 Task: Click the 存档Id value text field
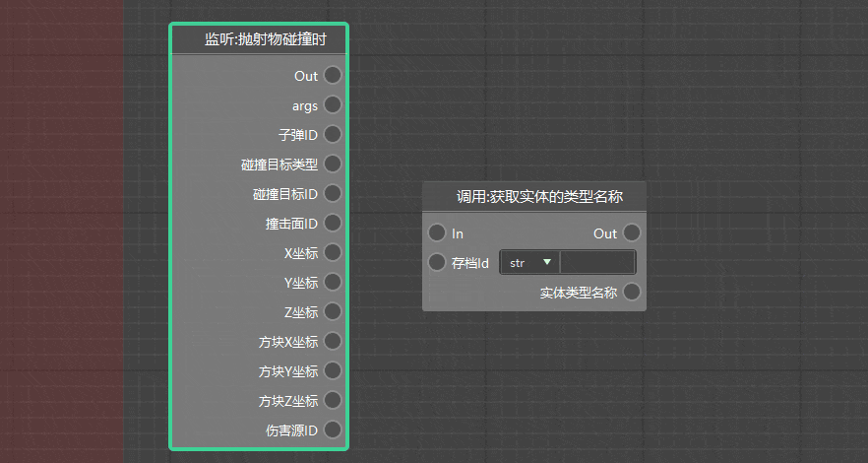(597, 263)
